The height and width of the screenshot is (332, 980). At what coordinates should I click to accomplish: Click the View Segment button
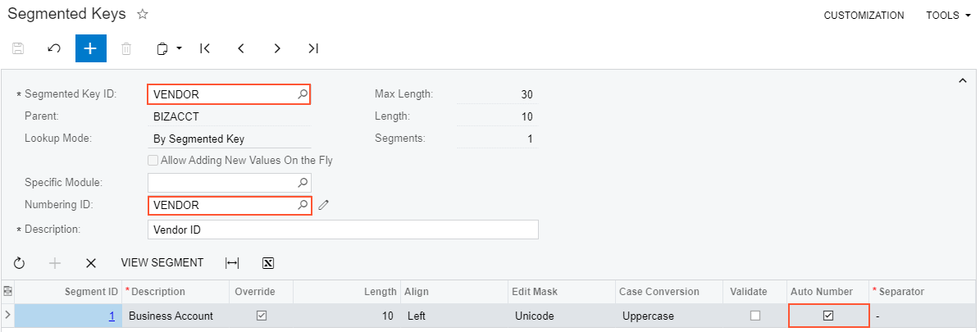162,263
